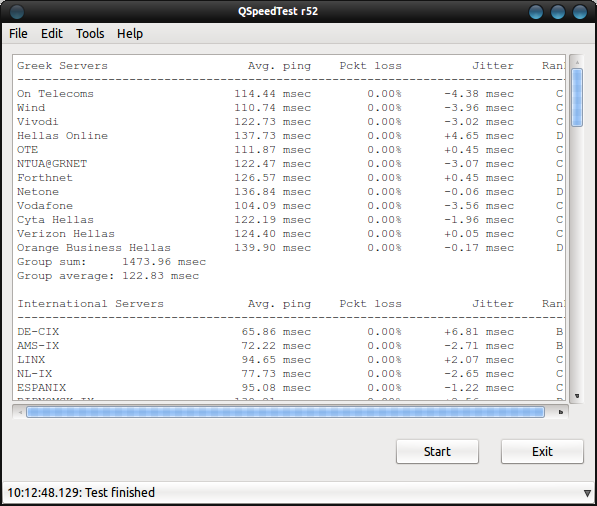Select the "LINX" server name
Image resolution: width=597 pixels, height=506 pixels.
click(x=31, y=360)
